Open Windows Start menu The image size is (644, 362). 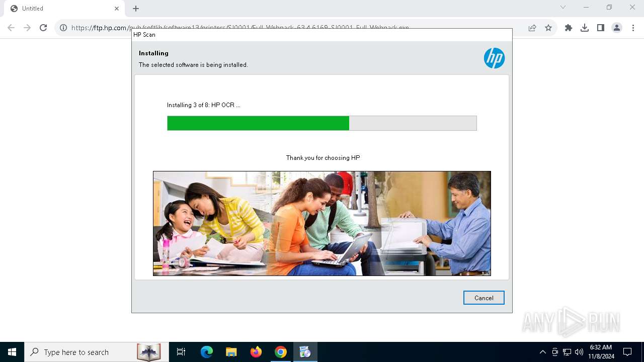pos(12,352)
